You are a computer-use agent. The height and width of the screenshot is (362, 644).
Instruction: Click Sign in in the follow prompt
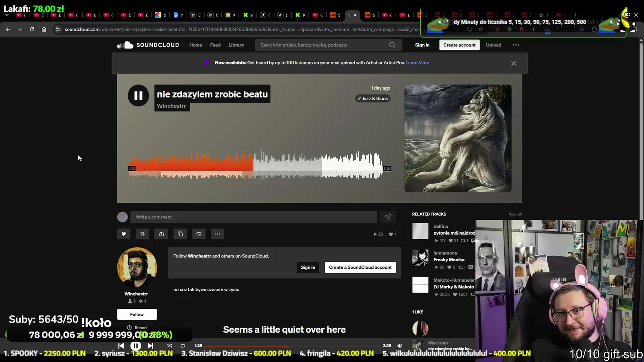tap(308, 267)
